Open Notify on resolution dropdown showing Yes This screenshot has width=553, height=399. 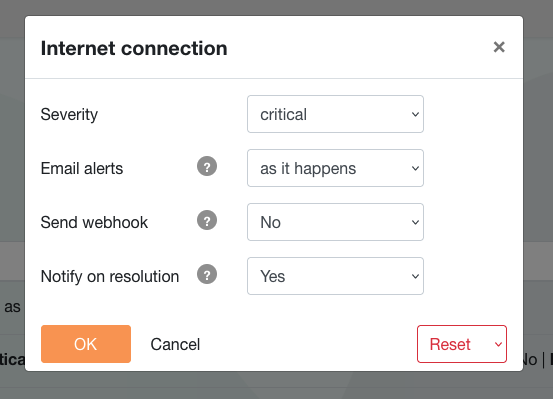click(335, 276)
